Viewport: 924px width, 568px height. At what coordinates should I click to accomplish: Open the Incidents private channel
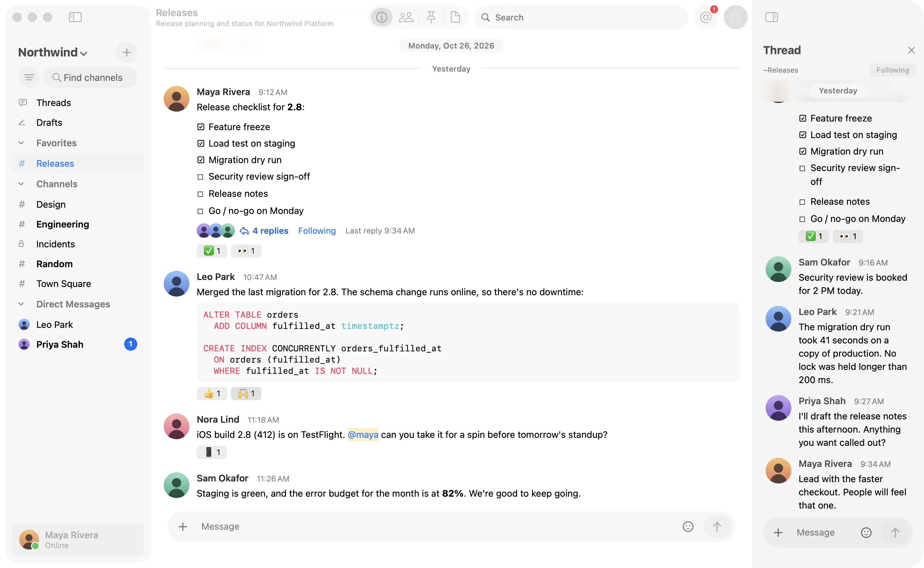[x=78, y=244]
